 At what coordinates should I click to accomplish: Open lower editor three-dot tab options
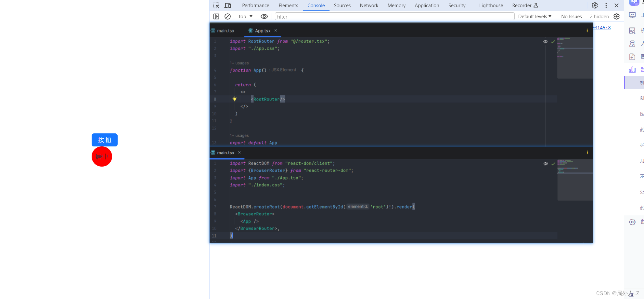587,152
